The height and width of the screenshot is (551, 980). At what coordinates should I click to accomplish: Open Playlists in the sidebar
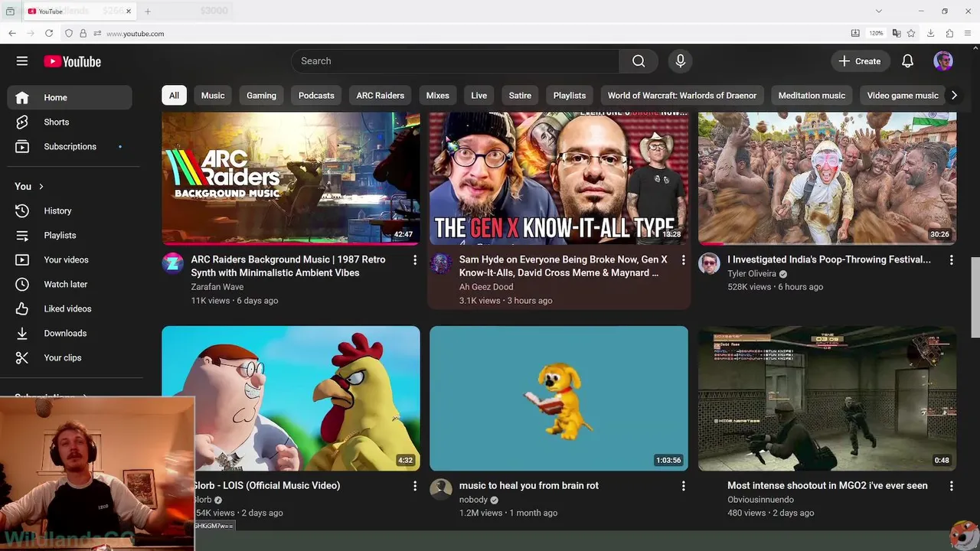point(70,235)
